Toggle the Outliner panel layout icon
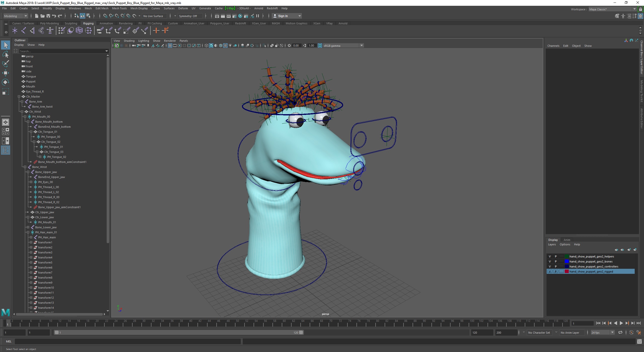This screenshot has height=352, width=644. click(6, 150)
